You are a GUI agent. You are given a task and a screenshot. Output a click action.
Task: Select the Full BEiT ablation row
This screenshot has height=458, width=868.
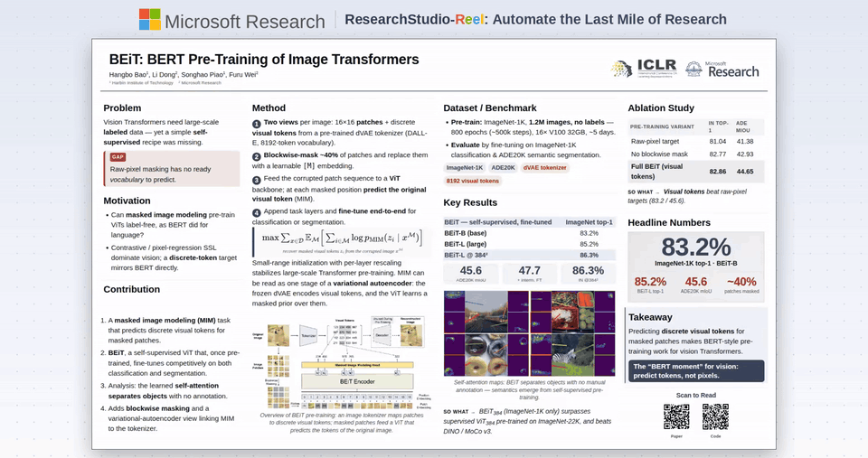(x=696, y=172)
